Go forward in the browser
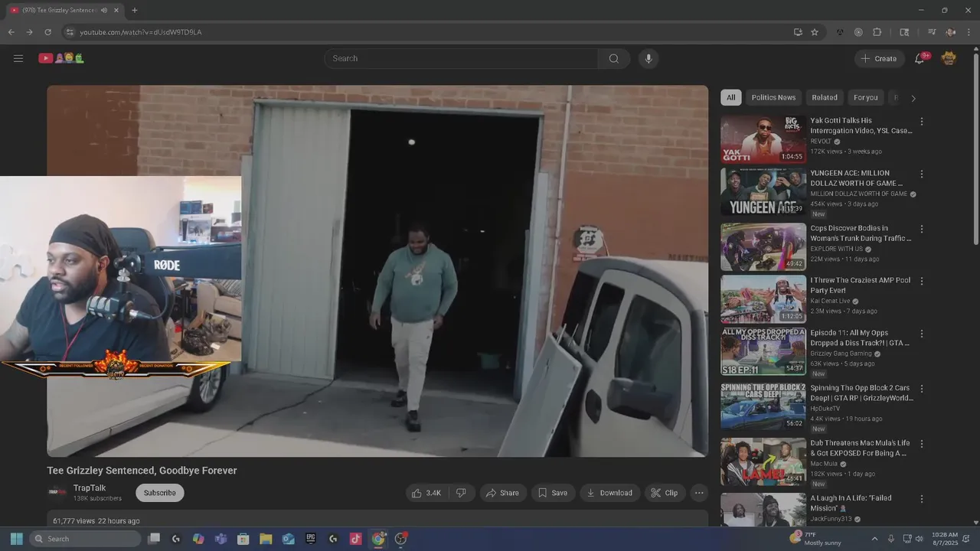980x551 pixels. pos(29,32)
